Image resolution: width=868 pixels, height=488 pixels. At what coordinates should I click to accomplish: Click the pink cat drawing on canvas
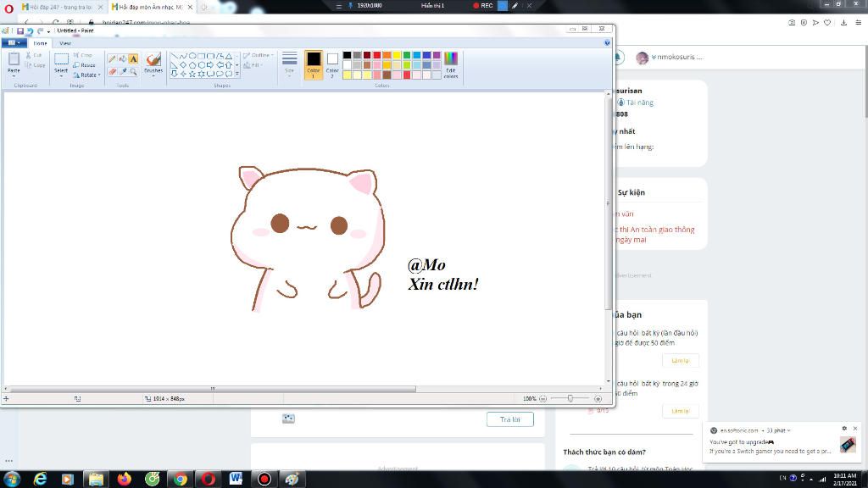307,239
